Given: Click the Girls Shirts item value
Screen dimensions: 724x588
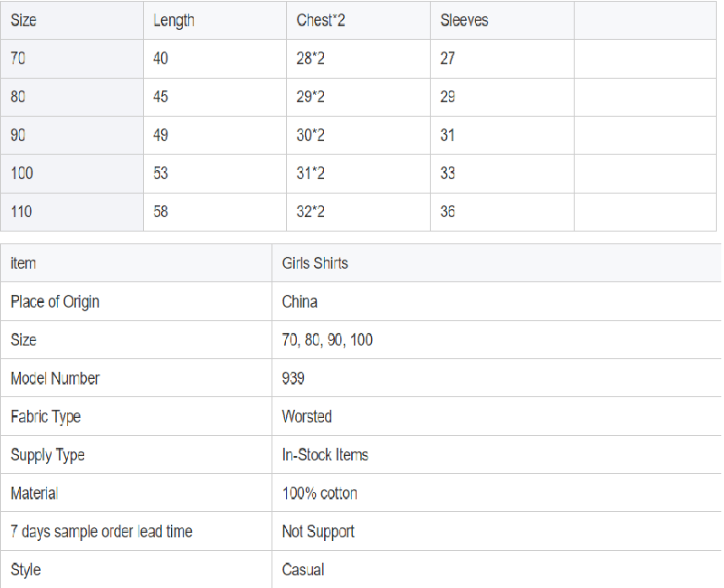Looking at the screenshot, I should point(315,263).
